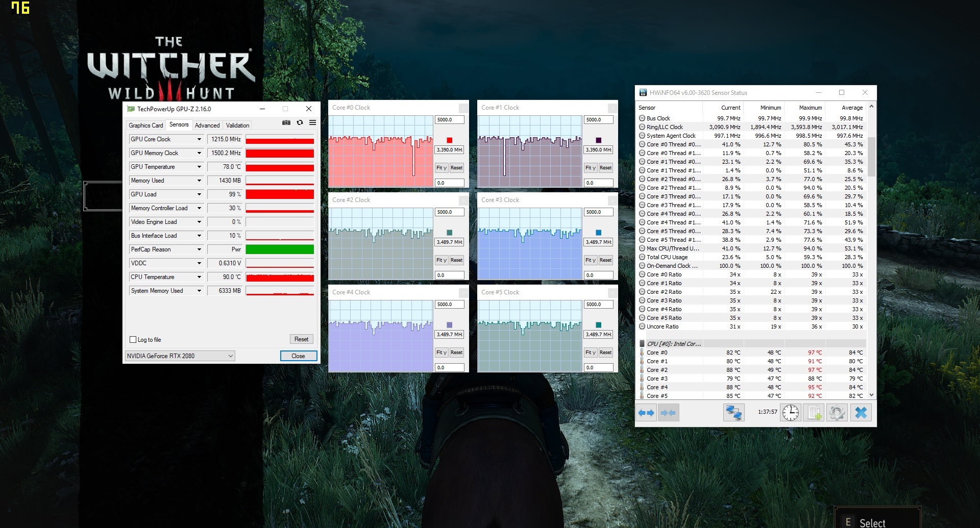Enable the Log to file checkbox
This screenshot has height=528, width=980.
click(133, 340)
